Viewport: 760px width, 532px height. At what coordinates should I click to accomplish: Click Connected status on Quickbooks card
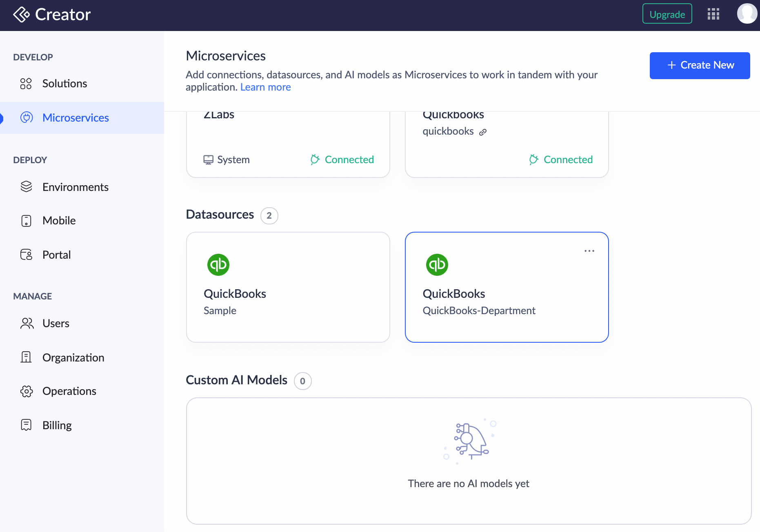pyautogui.click(x=561, y=160)
